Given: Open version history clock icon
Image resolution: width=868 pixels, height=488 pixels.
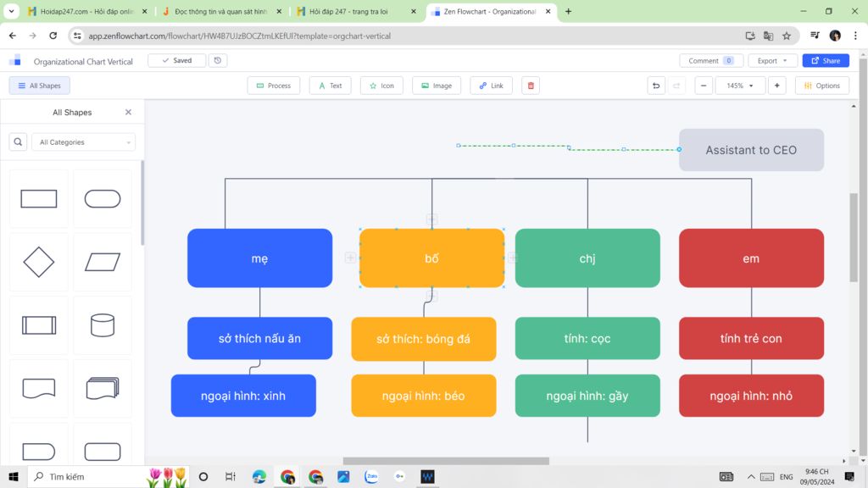Looking at the screenshot, I should tap(218, 61).
